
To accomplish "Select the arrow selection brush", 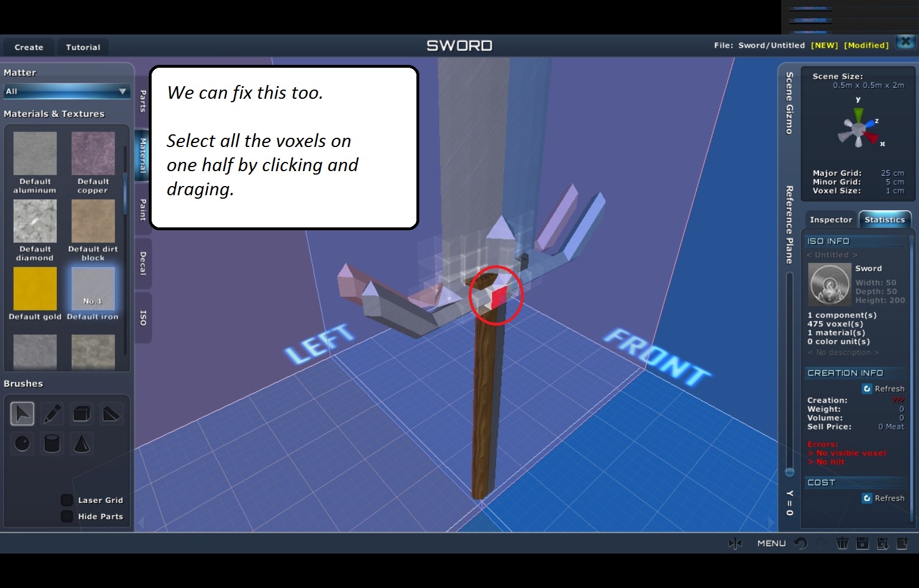I will point(22,413).
